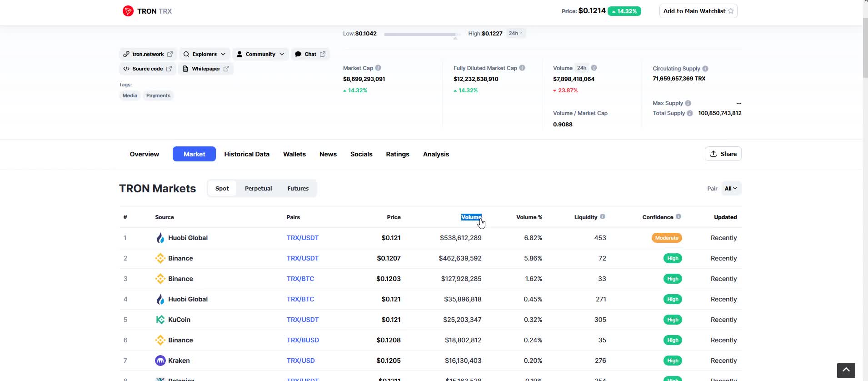Image resolution: width=868 pixels, height=381 pixels.
Task: Click the Total Supply info icon
Action: tap(690, 113)
